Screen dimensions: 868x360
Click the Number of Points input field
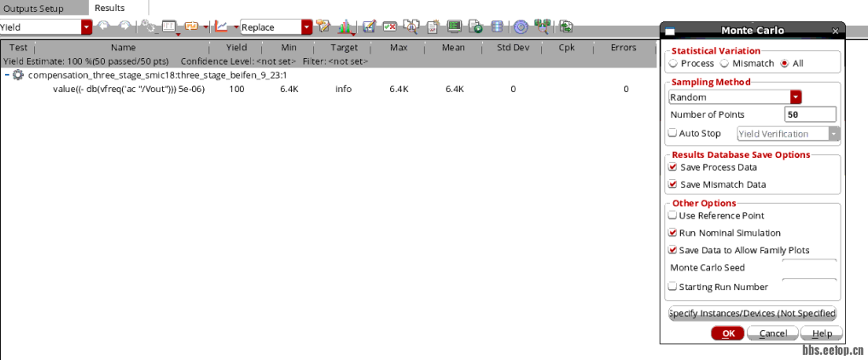pyautogui.click(x=809, y=115)
